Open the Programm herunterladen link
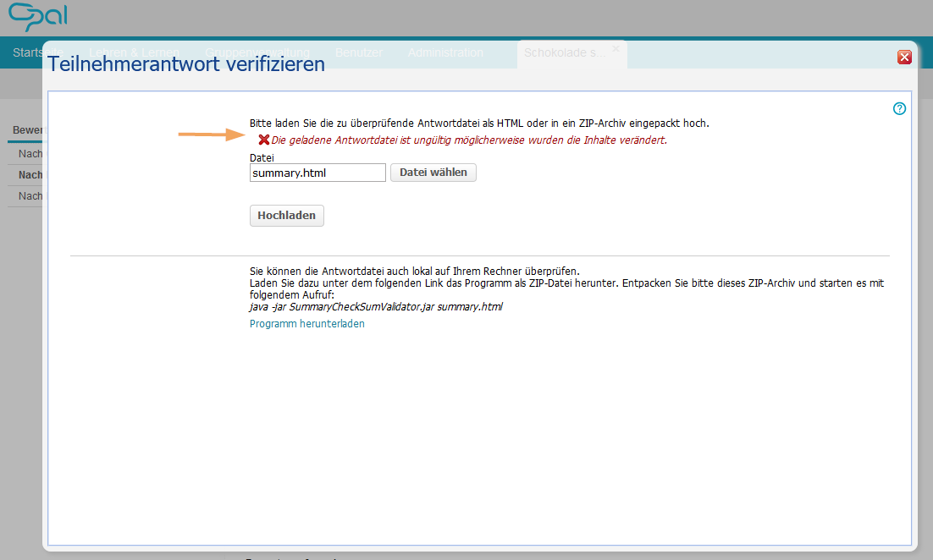Screen dimensions: 933x560 (307, 323)
